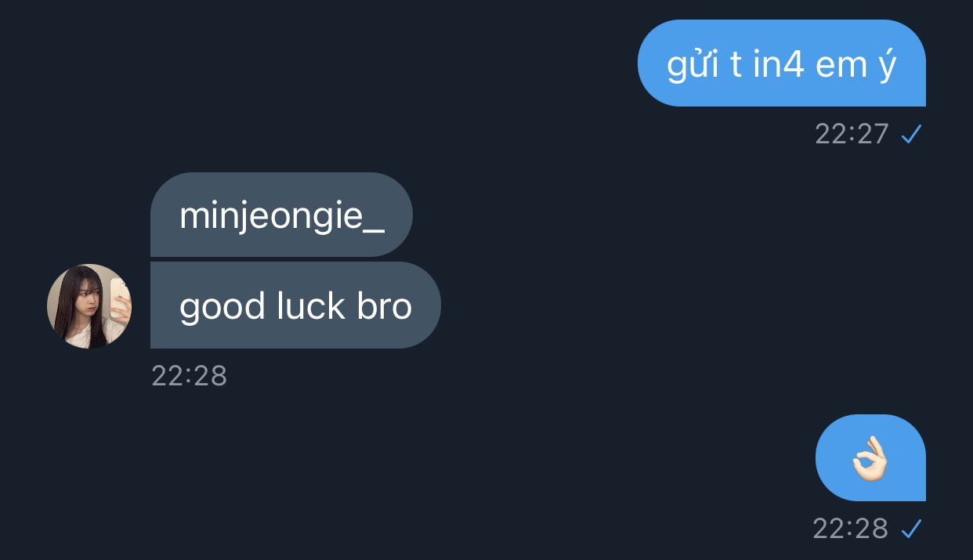Click the 22:28 timestamp under the emoji message
Viewport: 973px width, 560px height.
850,529
